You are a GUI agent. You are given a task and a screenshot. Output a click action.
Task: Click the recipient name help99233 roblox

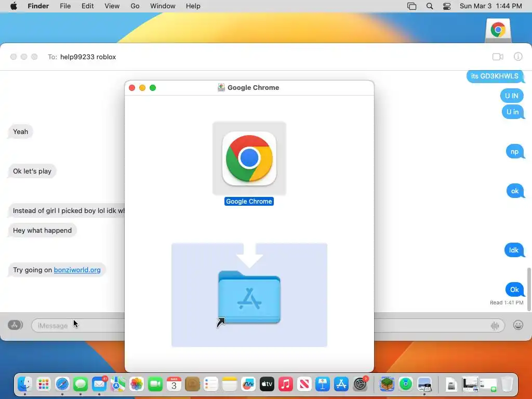point(88,57)
